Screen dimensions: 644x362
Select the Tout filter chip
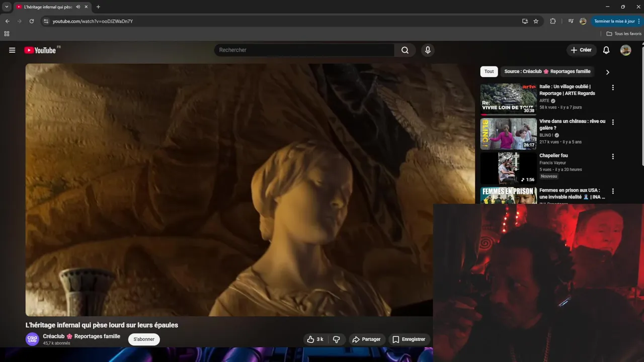(489, 71)
